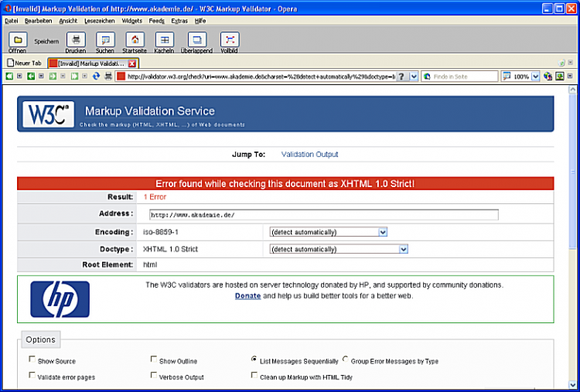
Task: Tick Clean up Markup with HTML Tidy
Action: point(254,376)
